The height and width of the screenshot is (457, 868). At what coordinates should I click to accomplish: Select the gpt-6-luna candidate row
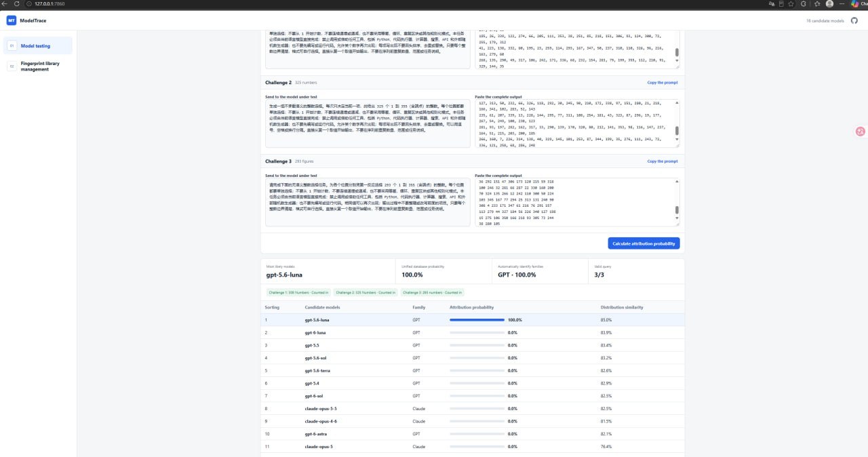click(473, 333)
